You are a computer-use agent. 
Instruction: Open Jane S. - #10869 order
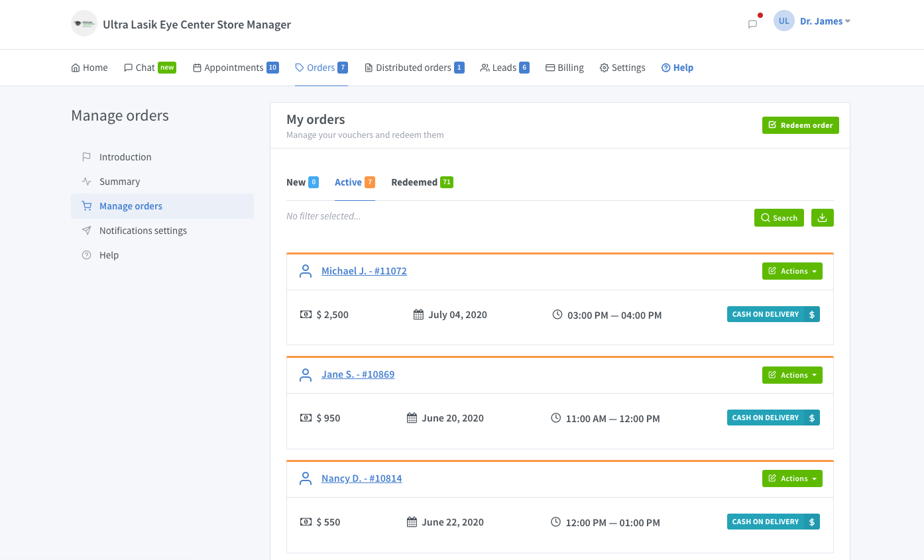point(358,374)
